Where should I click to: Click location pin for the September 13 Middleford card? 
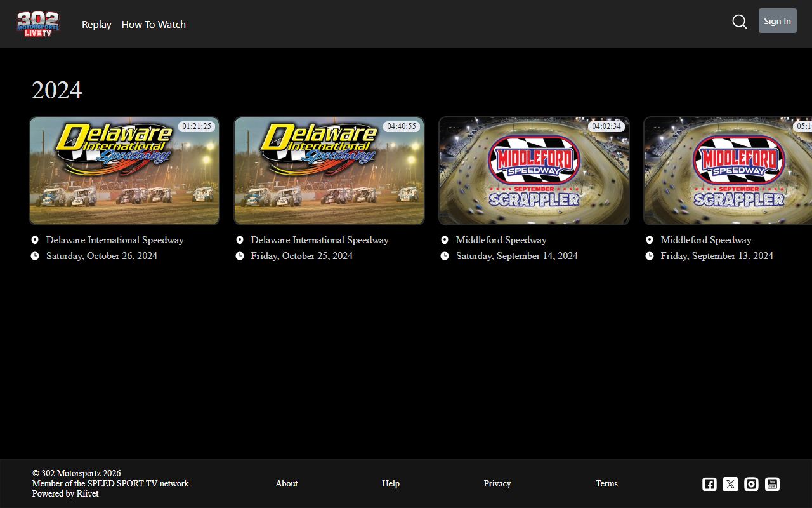click(650, 240)
